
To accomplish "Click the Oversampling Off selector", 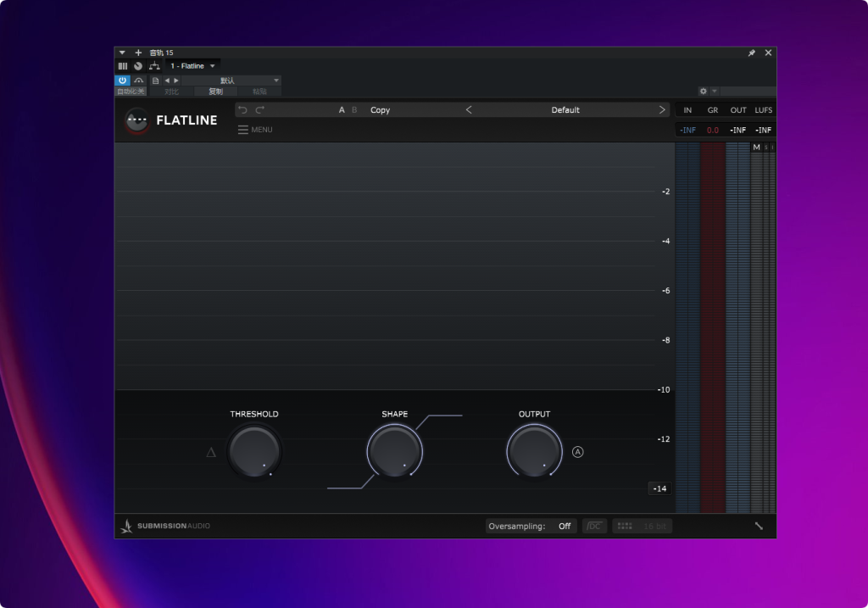I will (x=531, y=526).
